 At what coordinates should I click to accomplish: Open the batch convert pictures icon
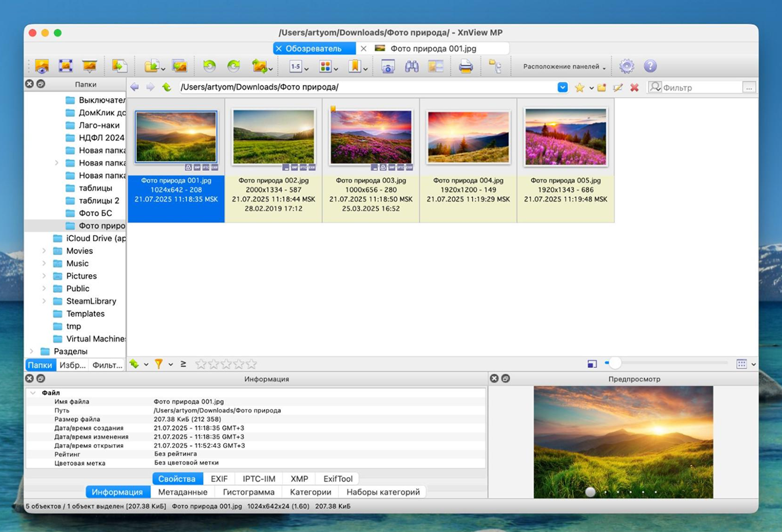[180, 66]
